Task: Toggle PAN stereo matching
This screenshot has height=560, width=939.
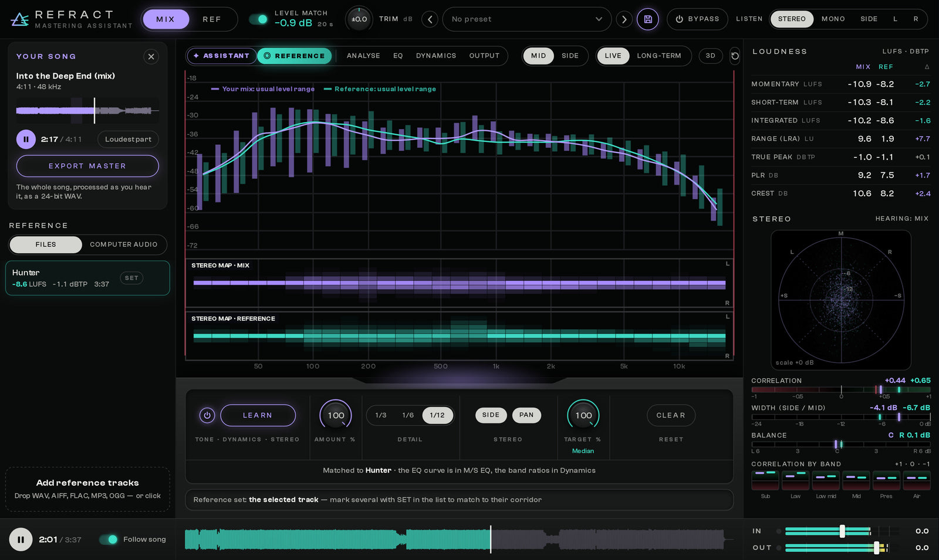Action: pyautogui.click(x=526, y=415)
